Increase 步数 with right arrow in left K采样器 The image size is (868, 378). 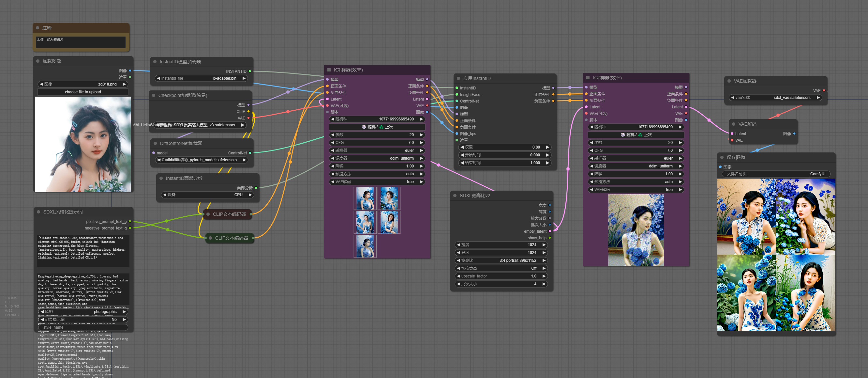[x=421, y=134]
